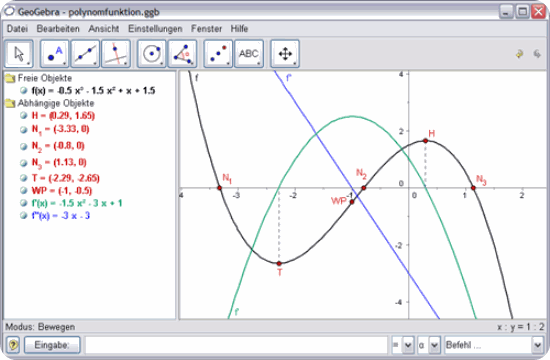550x360 pixels.
Task: Open the Ansicht menu
Action: tap(103, 29)
